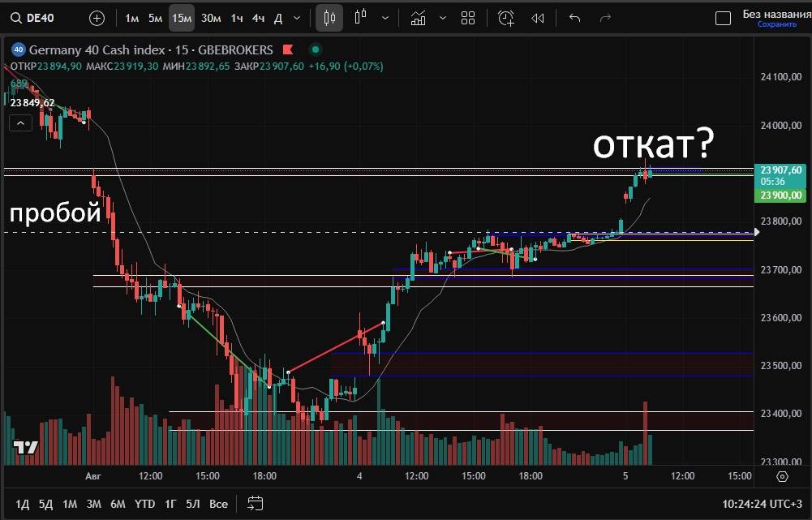Open the indicator templates grid icon

[x=468, y=18]
